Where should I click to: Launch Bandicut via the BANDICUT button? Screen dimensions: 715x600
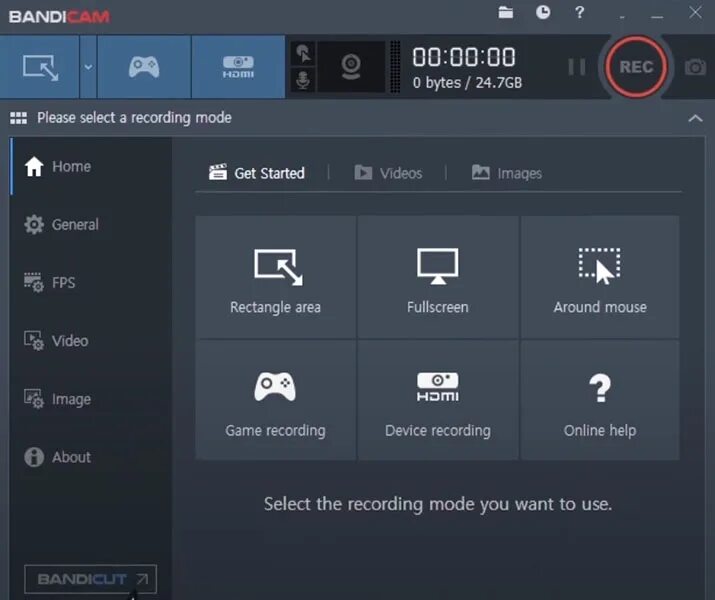pos(90,579)
